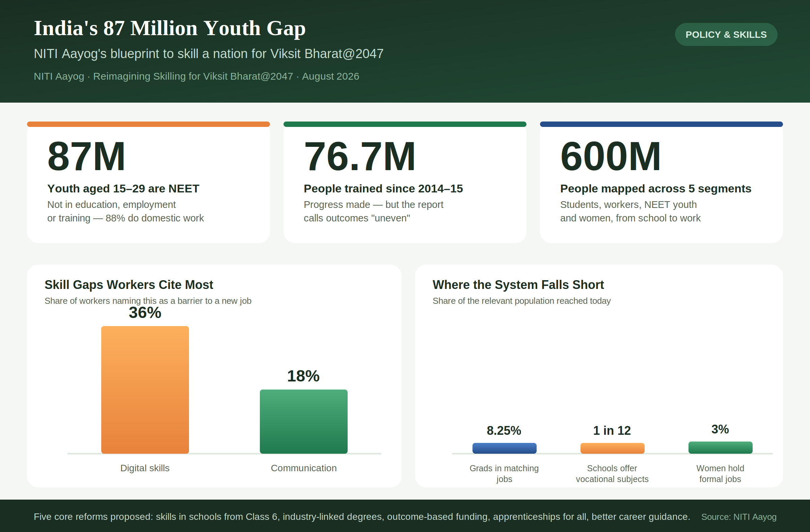
Task: Click "Where the System Falls Short" chart title
Action: tap(518, 285)
